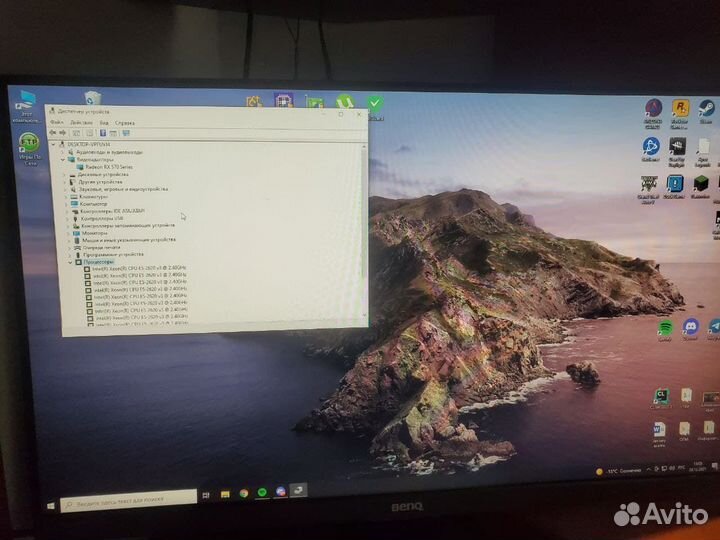Viewport: 720px width, 540px height.
Task: Open the Word document on the desktop
Action: click(x=659, y=430)
